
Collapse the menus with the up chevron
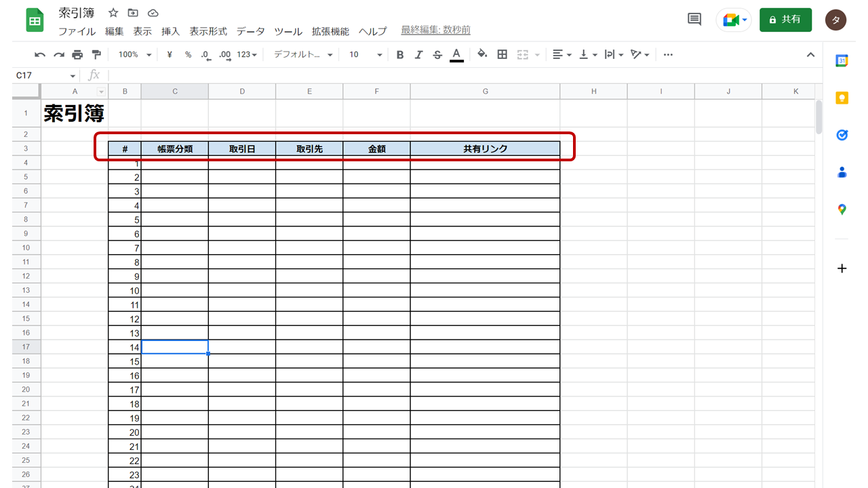pos(810,55)
